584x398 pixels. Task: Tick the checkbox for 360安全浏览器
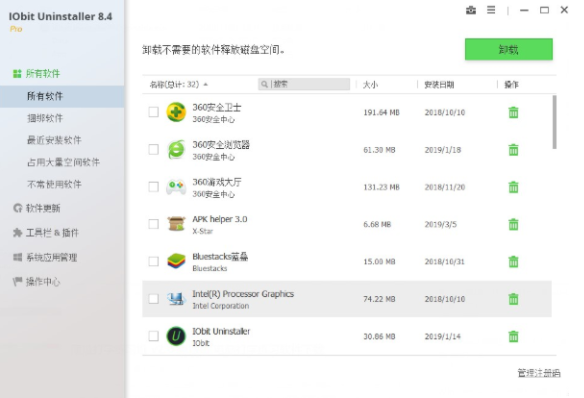click(153, 150)
